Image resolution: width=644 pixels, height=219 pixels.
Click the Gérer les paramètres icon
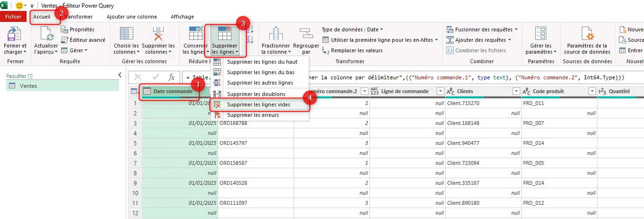point(541,33)
